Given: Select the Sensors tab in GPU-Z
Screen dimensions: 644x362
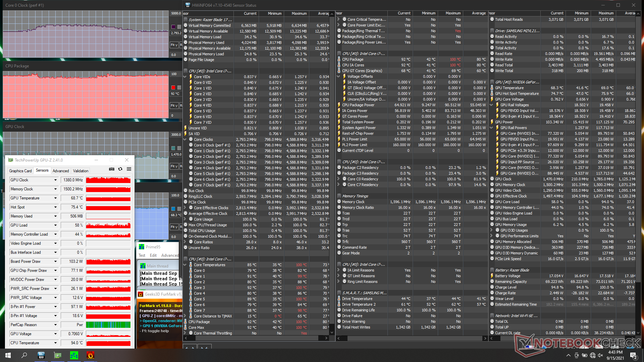Looking at the screenshot, I should click(x=42, y=170).
